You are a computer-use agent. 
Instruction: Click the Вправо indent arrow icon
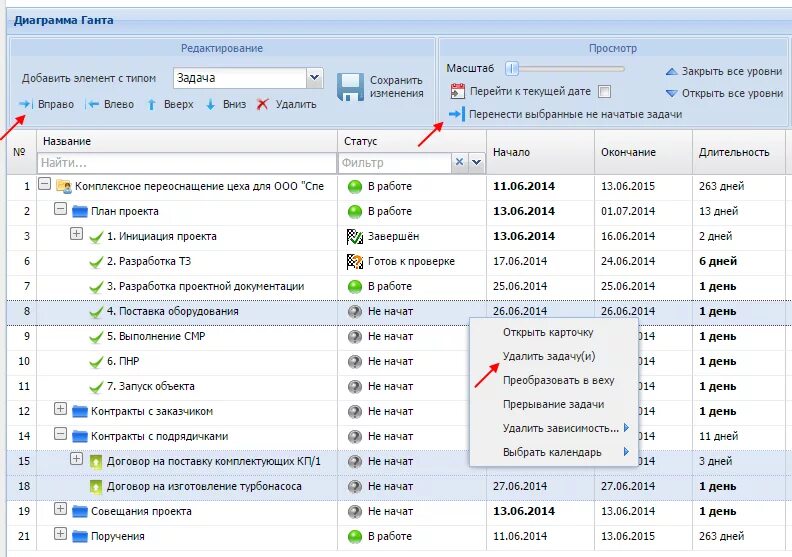coord(25,104)
